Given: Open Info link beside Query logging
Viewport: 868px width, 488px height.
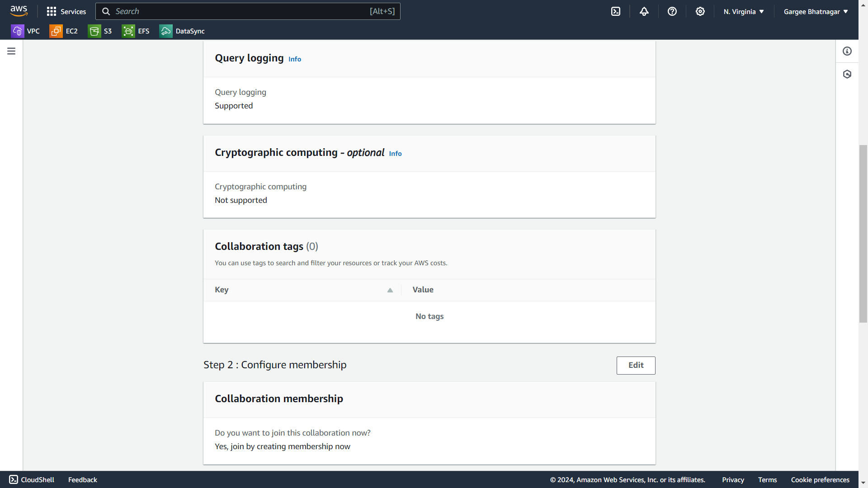Looking at the screenshot, I should pos(295,59).
